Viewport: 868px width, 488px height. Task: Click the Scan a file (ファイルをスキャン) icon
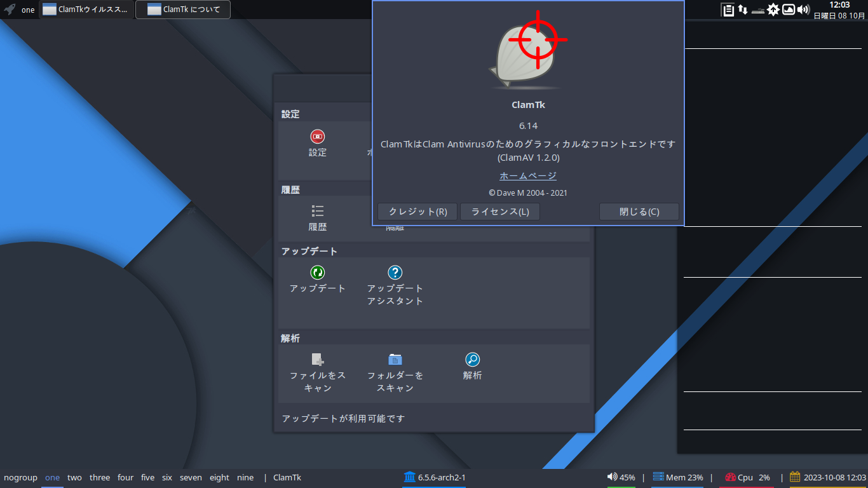click(318, 360)
